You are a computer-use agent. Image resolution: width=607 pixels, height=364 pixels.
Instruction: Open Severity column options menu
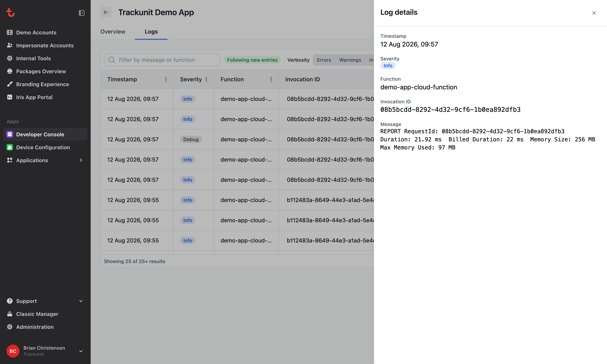(206, 79)
